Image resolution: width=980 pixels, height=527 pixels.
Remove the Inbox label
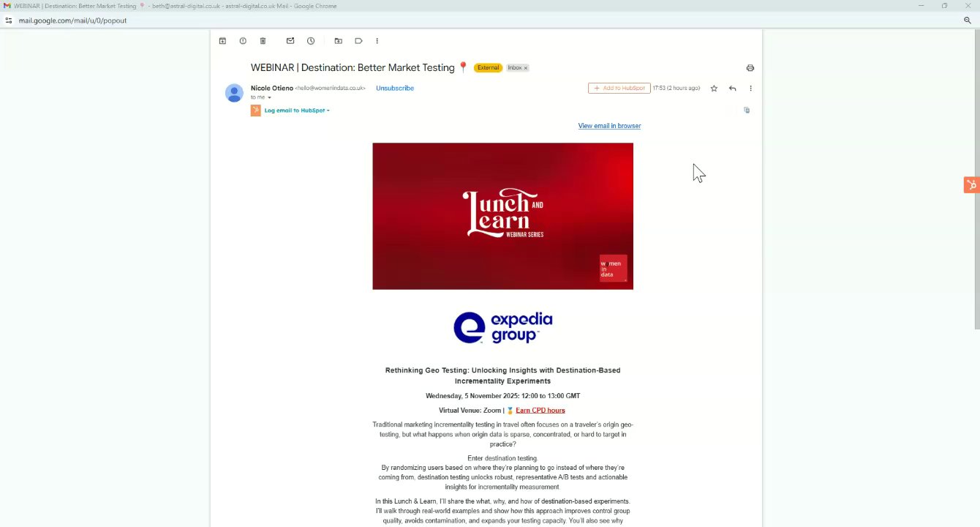pyautogui.click(x=525, y=68)
